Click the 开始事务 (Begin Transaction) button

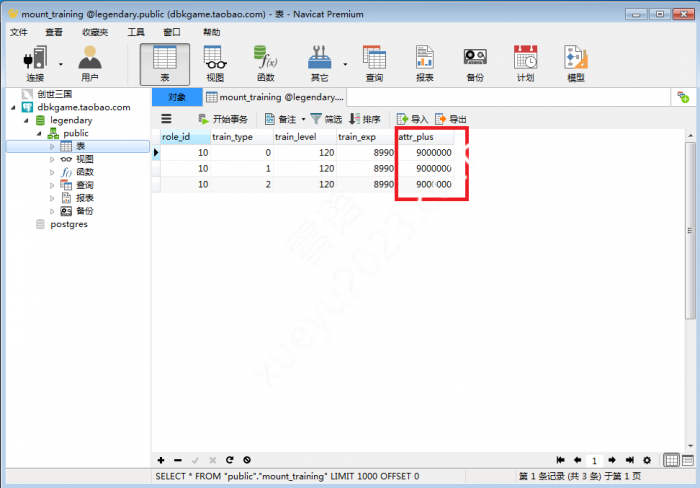click(x=222, y=119)
